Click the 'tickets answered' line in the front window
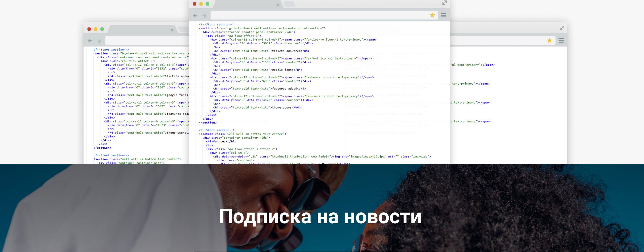Image resolution: width=644 pixels, height=252 pixels. tap(261, 51)
